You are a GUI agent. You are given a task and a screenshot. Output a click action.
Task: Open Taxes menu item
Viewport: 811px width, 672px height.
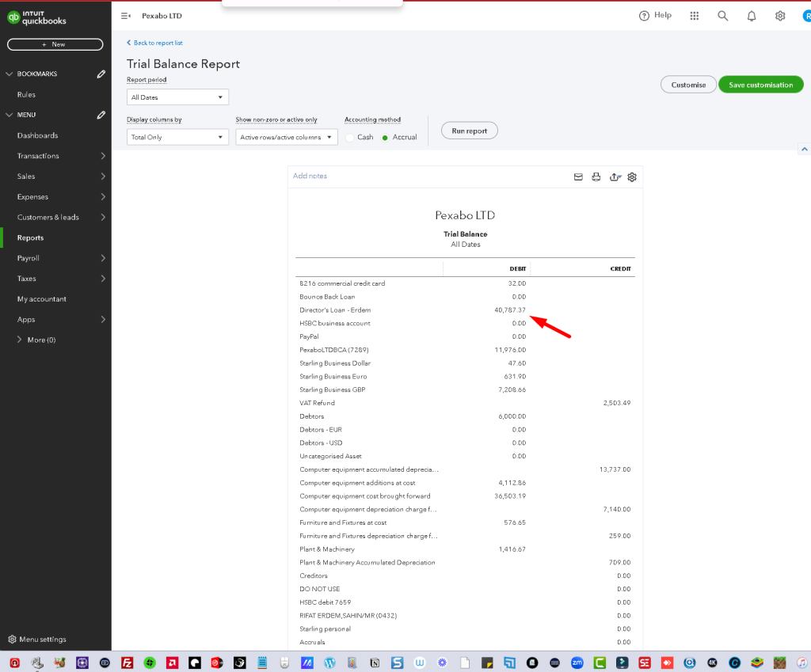[26, 279]
